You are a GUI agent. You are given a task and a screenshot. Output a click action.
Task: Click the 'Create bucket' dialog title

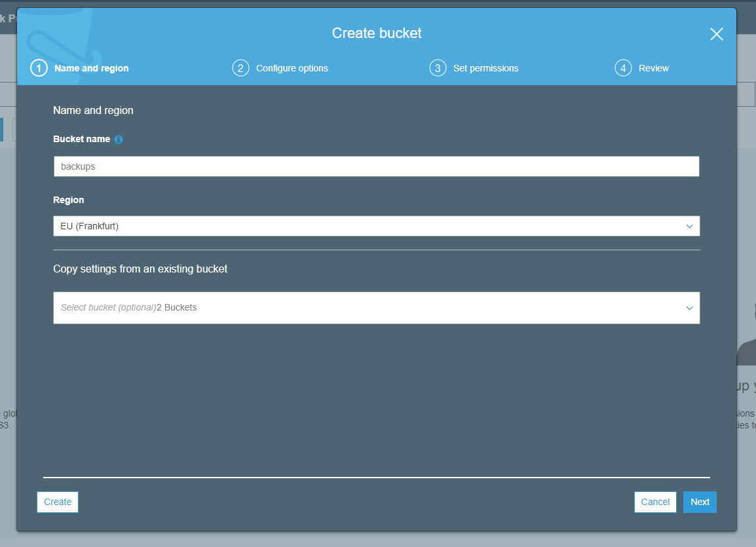pyautogui.click(x=377, y=33)
